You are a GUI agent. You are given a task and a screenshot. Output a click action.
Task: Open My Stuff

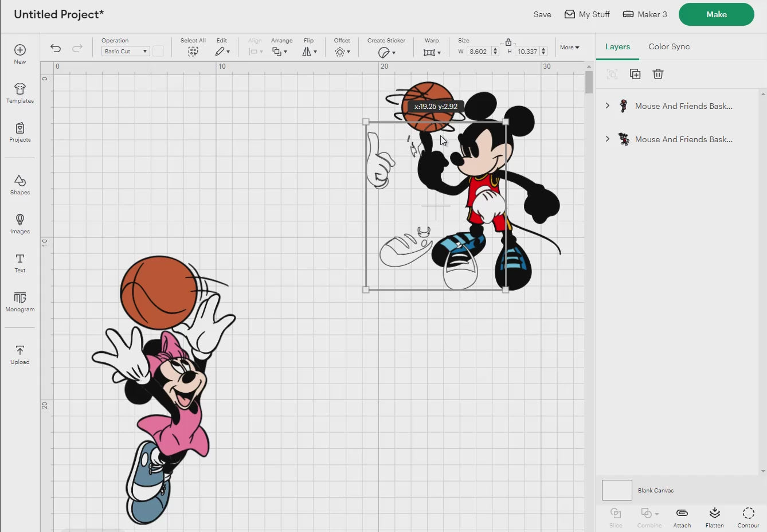click(x=587, y=14)
